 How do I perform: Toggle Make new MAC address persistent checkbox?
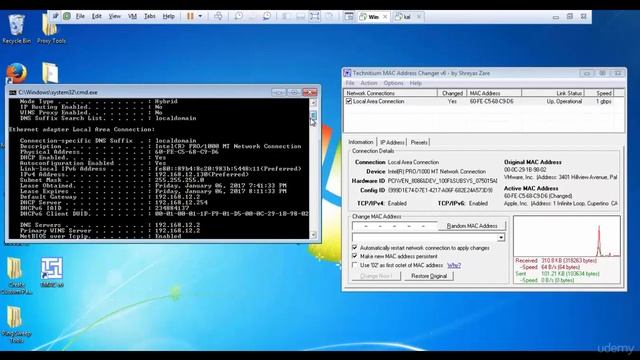coord(355,256)
